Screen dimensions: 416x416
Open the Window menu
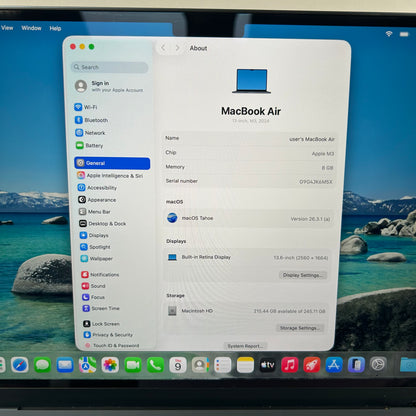point(31,28)
